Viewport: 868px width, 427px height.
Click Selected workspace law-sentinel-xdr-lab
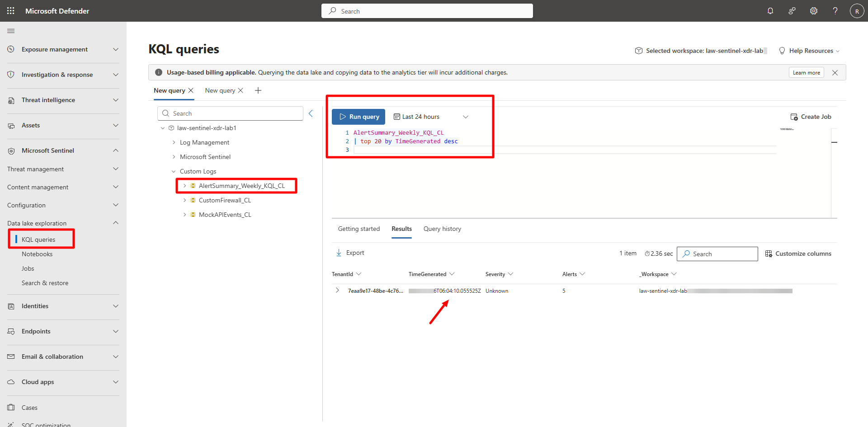701,51
